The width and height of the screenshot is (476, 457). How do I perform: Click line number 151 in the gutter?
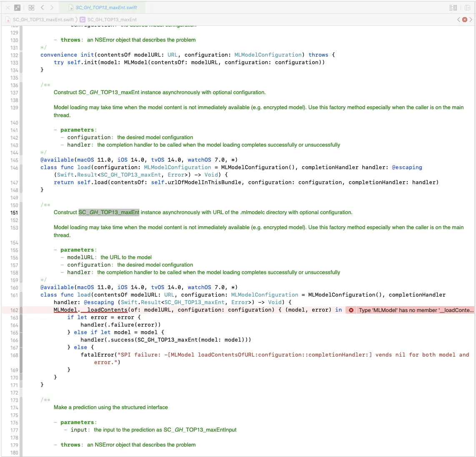click(x=14, y=213)
